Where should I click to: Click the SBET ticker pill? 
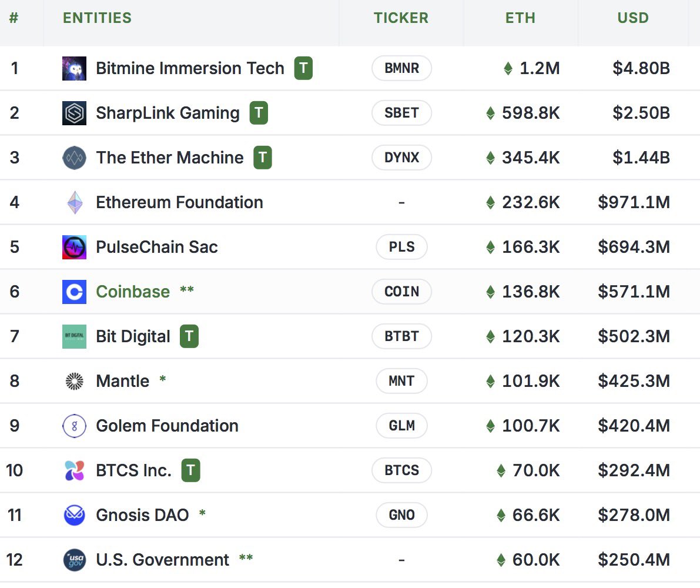[401, 113]
